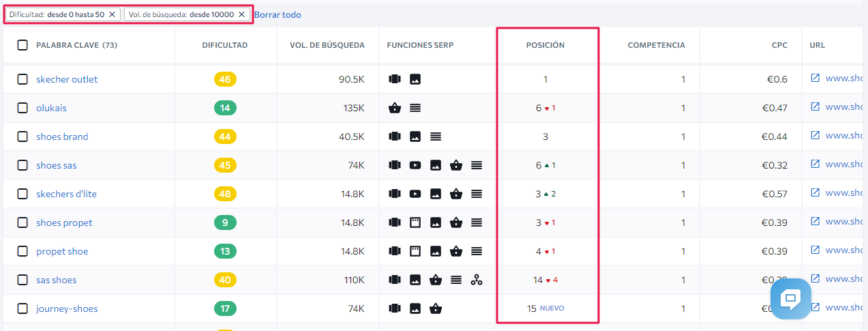Screen dimensions: 868x331
Task: Click difficulty badge 46 for skecher outlet
Action: pyautogui.click(x=225, y=79)
